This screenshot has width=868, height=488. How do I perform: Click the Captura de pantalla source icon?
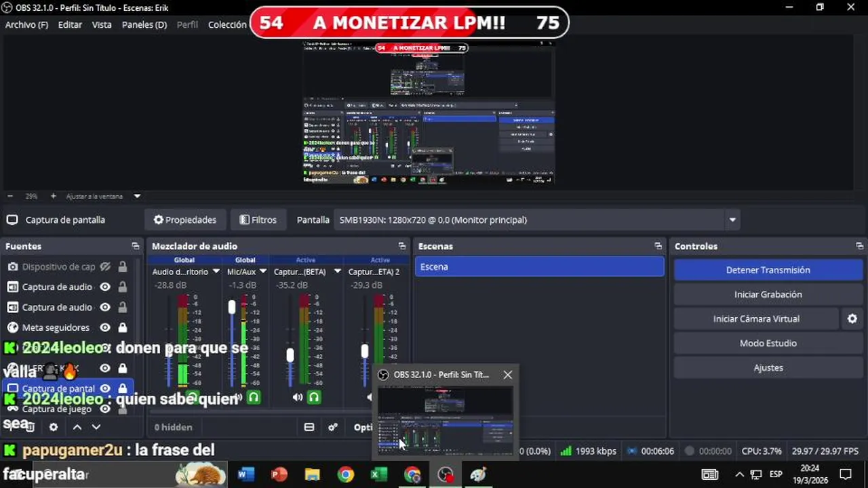coord(12,220)
